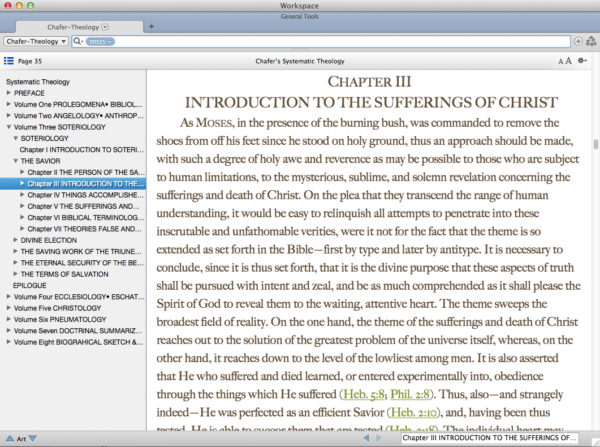Open Chapter I INTRODUCTION TO SOTERIOLOGY

[82, 150]
